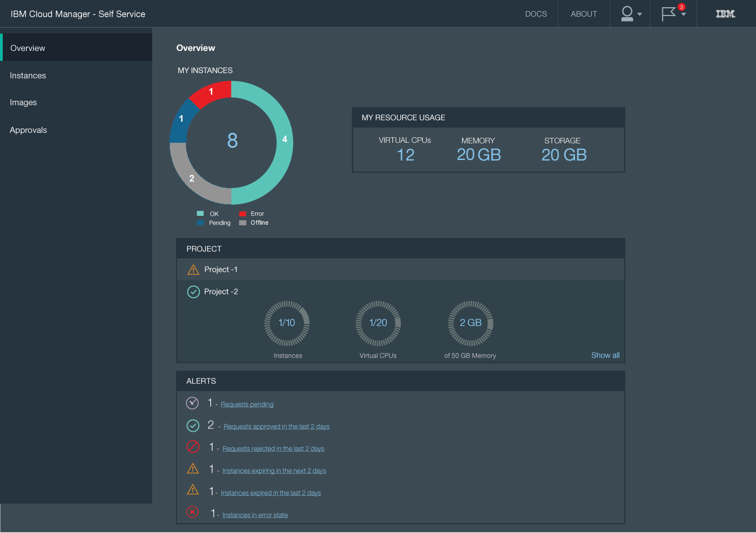The width and height of the screenshot is (756, 533).
Task: Open the Requests pending alert link
Action: (x=247, y=405)
